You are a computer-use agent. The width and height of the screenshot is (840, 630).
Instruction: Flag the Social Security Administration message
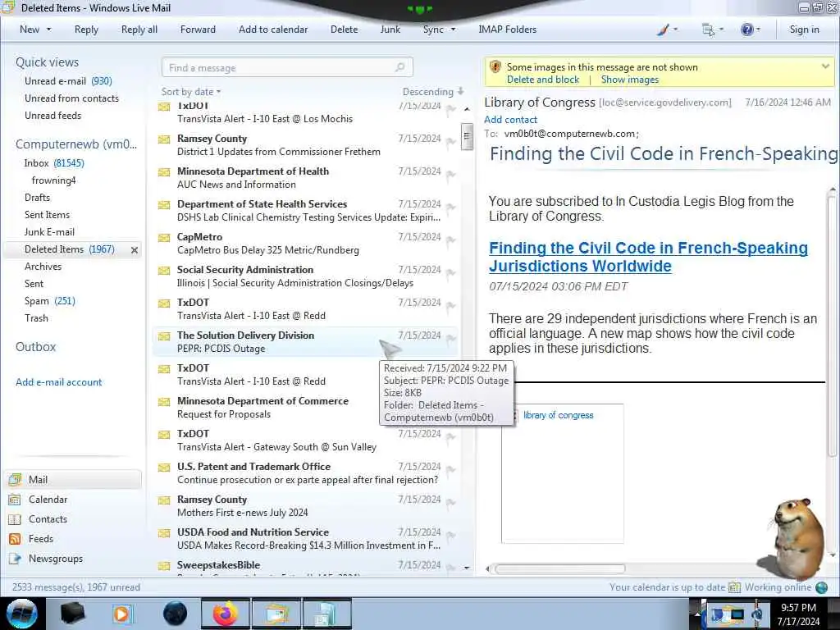(451, 273)
